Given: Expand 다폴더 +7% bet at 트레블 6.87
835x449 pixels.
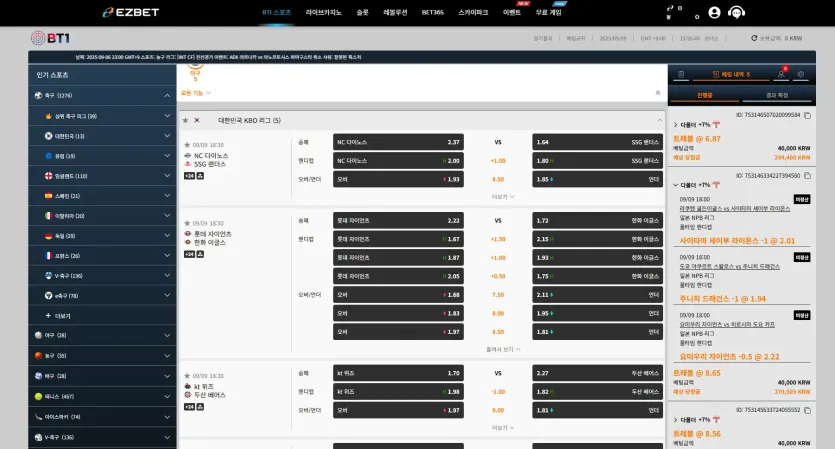Looking at the screenshot, I should tap(675, 125).
